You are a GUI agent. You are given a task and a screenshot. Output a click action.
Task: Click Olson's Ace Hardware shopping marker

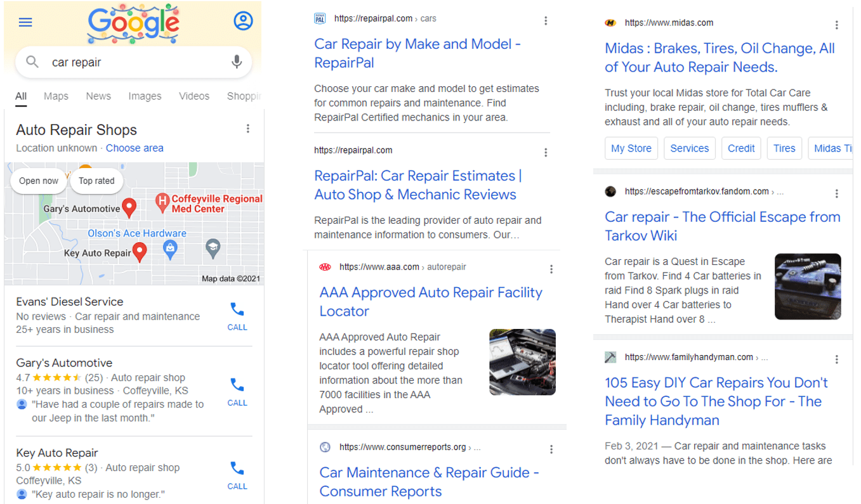click(x=170, y=250)
